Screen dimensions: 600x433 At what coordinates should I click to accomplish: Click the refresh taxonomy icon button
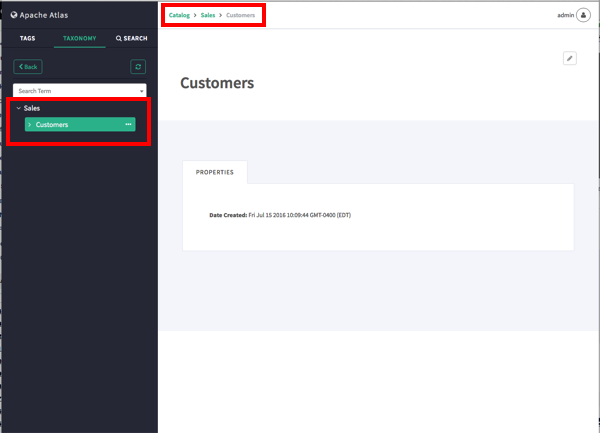(139, 66)
